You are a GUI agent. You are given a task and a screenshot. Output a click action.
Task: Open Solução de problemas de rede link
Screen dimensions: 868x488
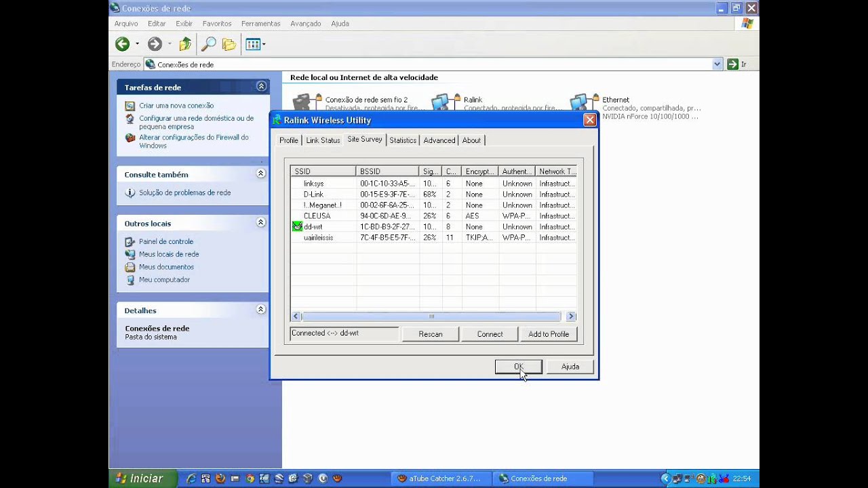185,192
